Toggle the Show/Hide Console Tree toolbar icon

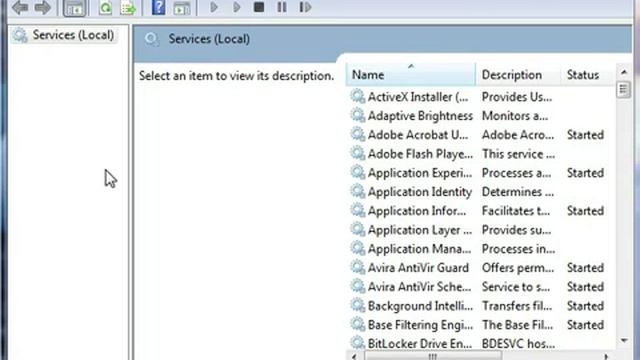pyautogui.click(x=74, y=7)
